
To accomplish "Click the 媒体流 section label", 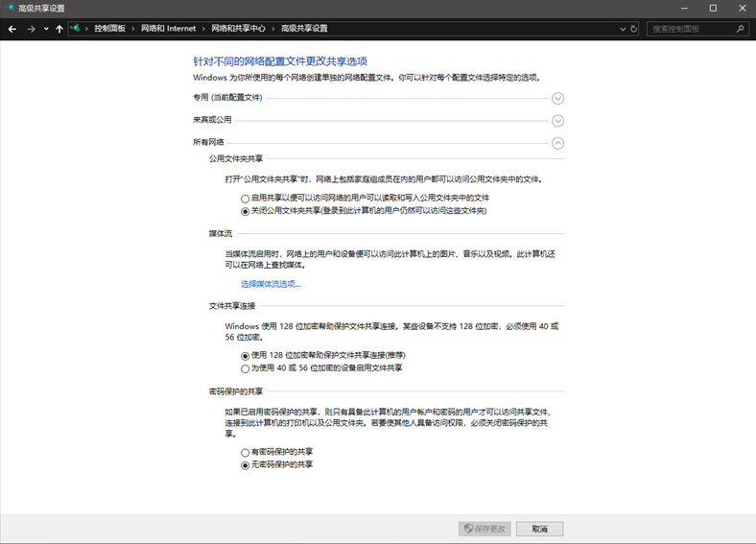I will click(221, 233).
